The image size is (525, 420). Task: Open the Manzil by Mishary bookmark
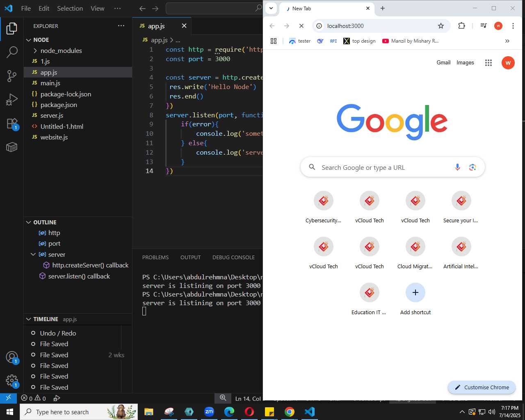pos(410,41)
